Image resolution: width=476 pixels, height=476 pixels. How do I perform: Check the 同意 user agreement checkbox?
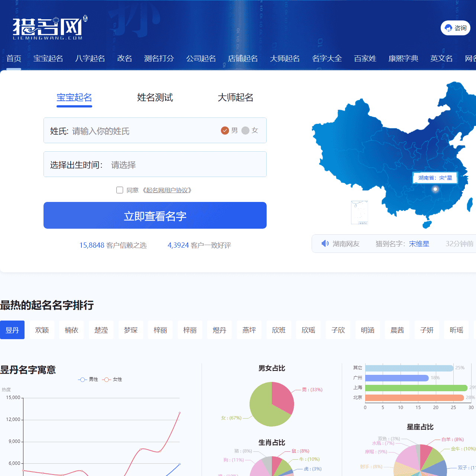coord(119,190)
